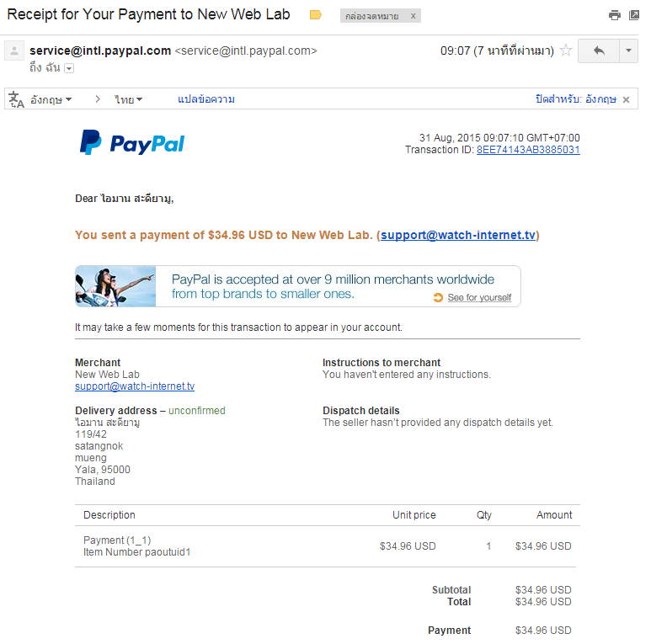Click the See for yourself link
Screen dimensions: 651x644
point(479,297)
